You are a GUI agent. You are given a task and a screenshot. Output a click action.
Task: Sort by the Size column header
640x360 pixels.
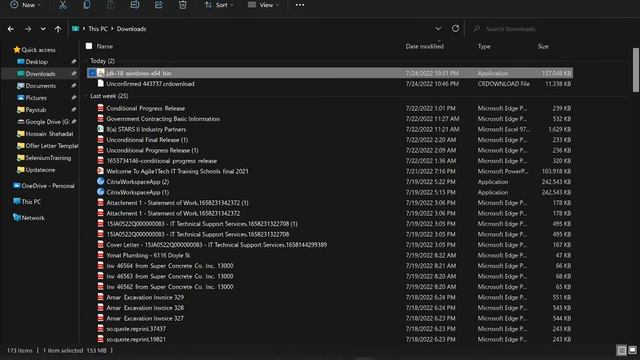tap(543, 47)
